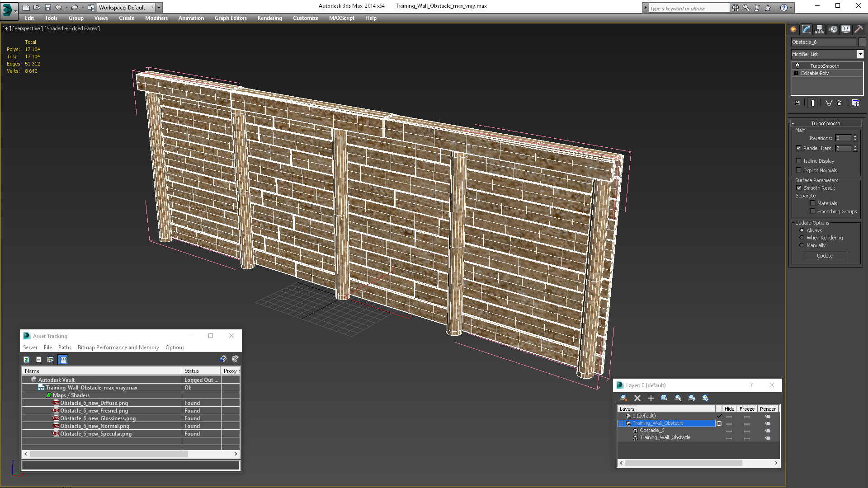Remove modifier from stack trash icon
The height and width of the screenshot is (488, 868).
coord(840,103)
